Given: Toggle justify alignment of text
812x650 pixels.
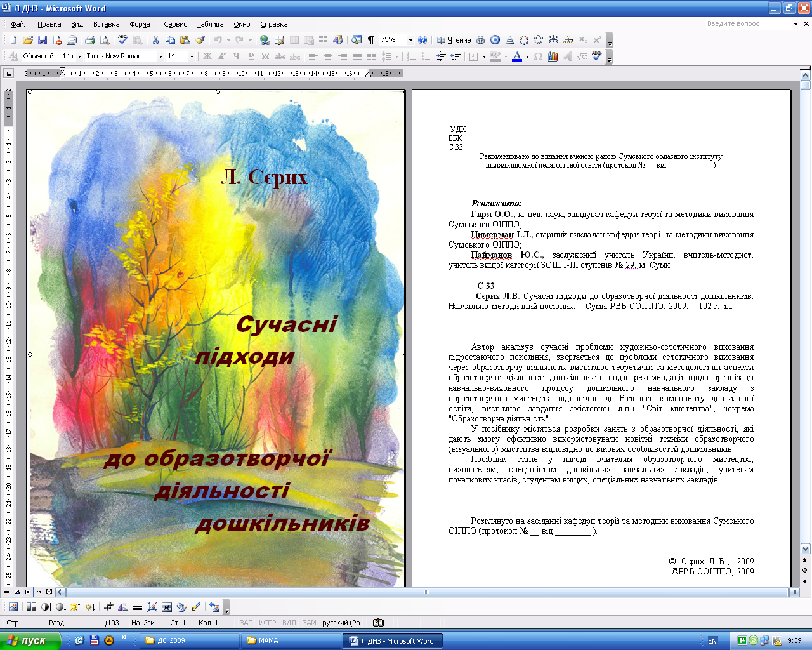Looking at the screenshot, I should (357, 56).
